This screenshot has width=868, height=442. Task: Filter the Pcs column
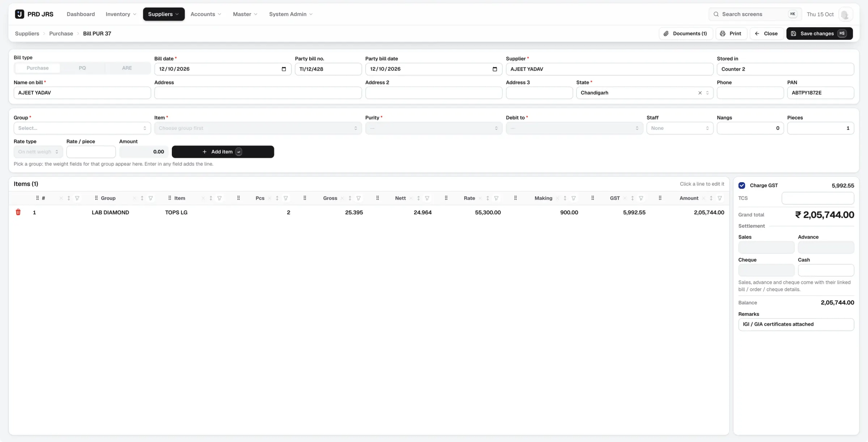click(x=286, y=198)
